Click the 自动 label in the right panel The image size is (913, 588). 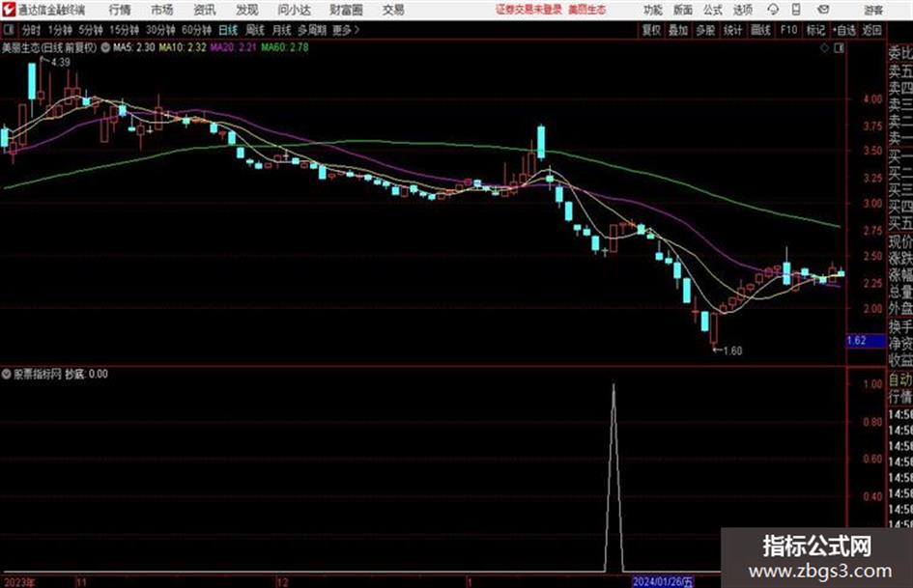click(x=900, y=380)
